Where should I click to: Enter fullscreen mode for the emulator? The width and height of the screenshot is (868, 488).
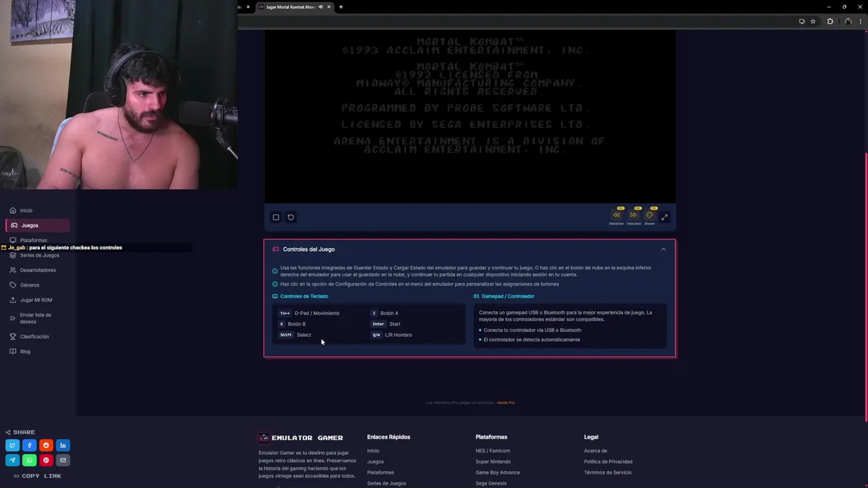(665, 217)
